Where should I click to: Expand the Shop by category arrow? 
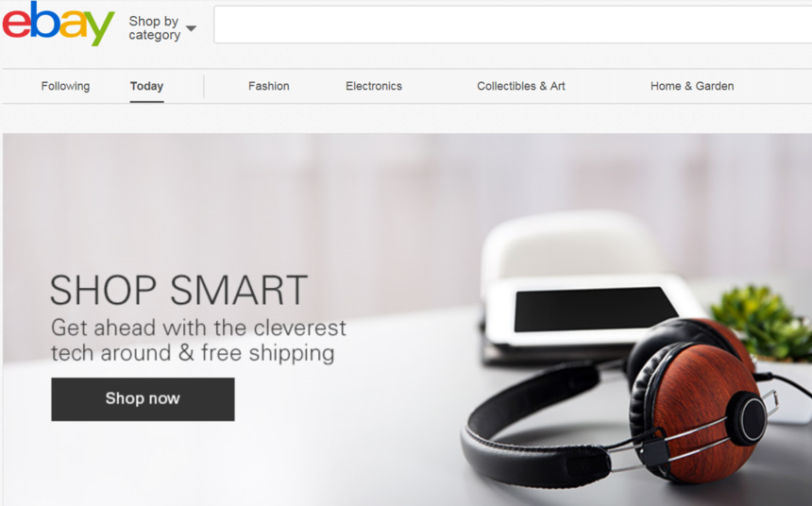point(191,28)
